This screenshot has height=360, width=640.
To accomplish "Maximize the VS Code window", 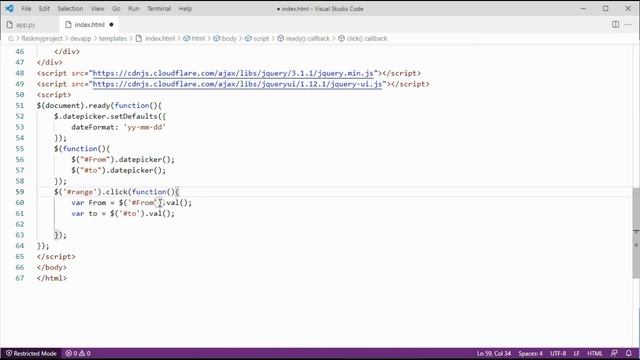I will click(x=606, y=8).
